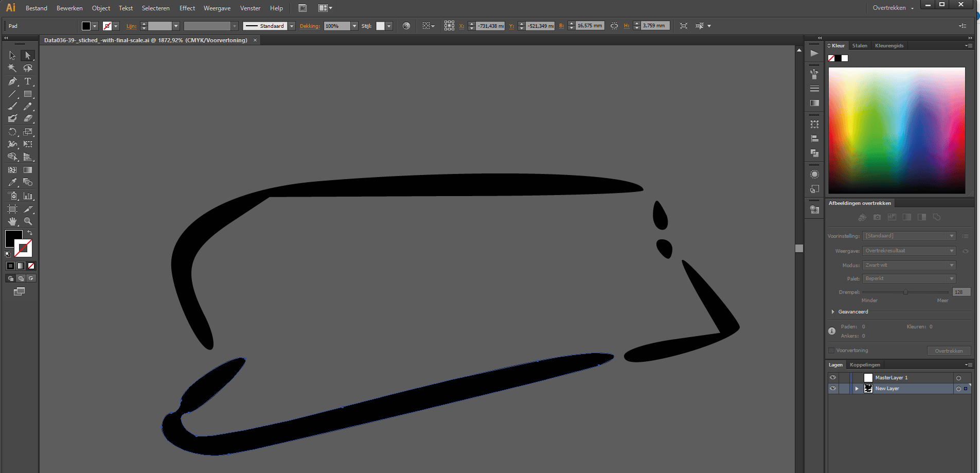Open the Overtrekken workspace switcher
This screenshot has width=980, height=473.
[893, 8]
